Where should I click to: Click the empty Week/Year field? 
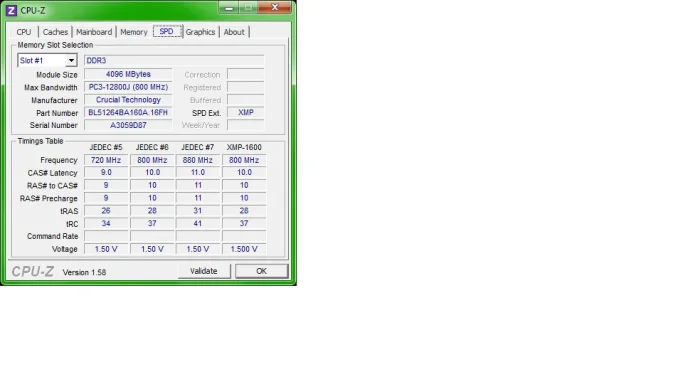(x=246, y=125)
